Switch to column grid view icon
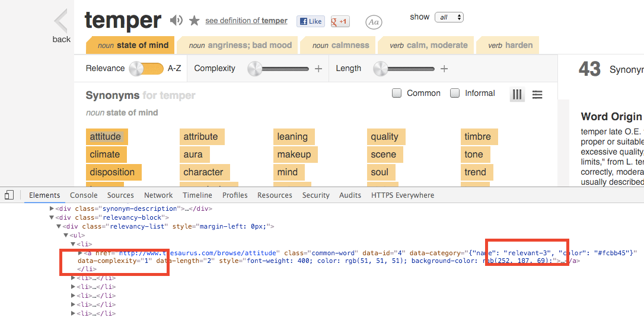 518,95
